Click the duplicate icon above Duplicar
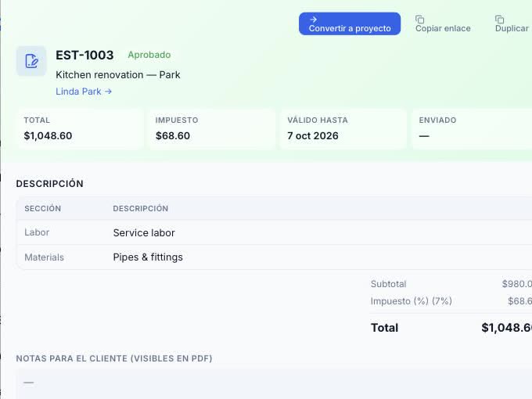 click(499, 20)
